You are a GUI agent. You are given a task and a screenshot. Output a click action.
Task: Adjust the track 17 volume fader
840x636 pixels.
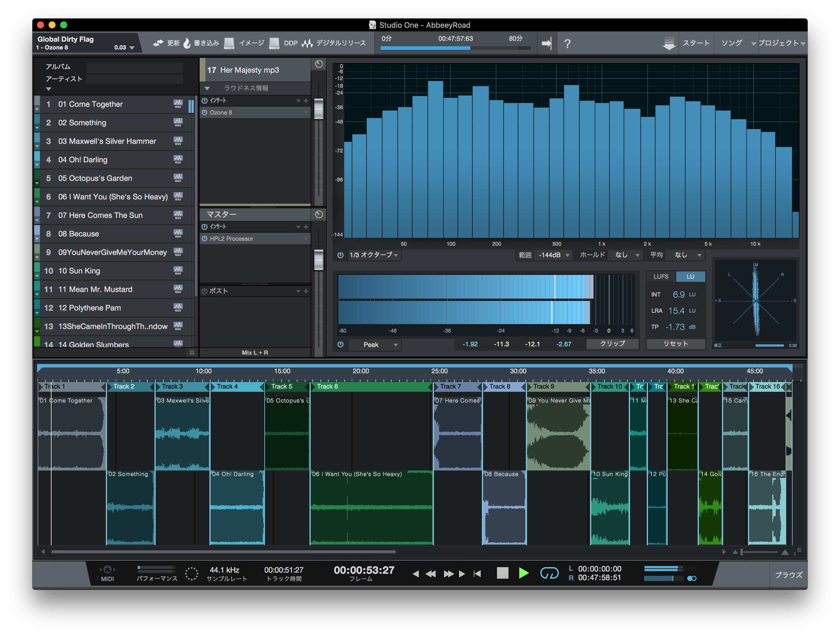coord(318,109)
